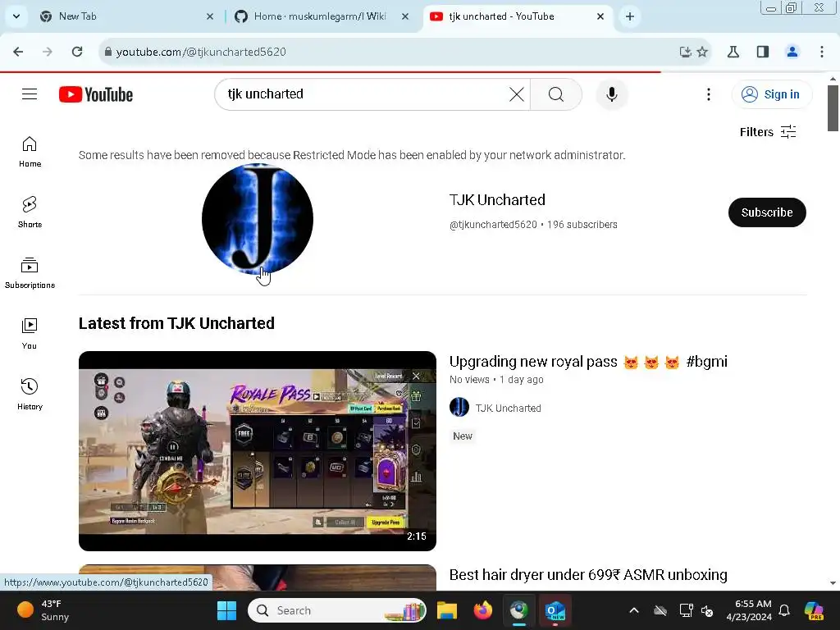Close the GitHub Wiki tab
The image size is (840, 630).
pyautogui.click(x=405, y=16)
